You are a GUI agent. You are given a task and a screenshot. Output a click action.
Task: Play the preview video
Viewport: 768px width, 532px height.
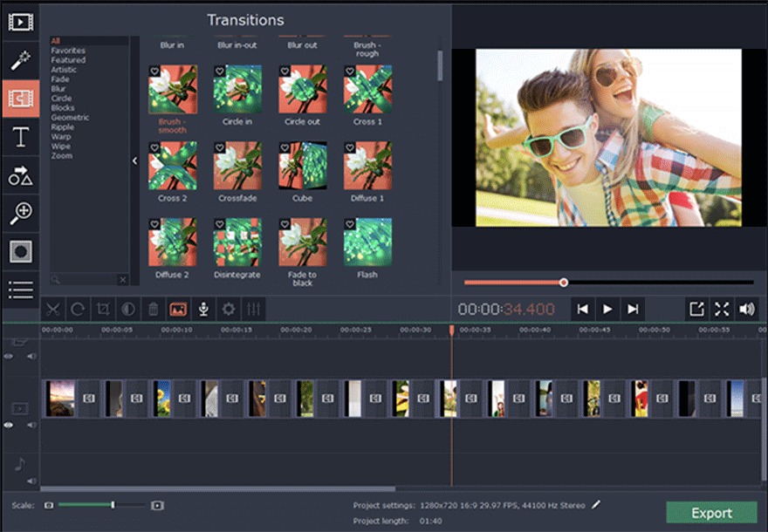pyautogui.click(x=607, y=310)
